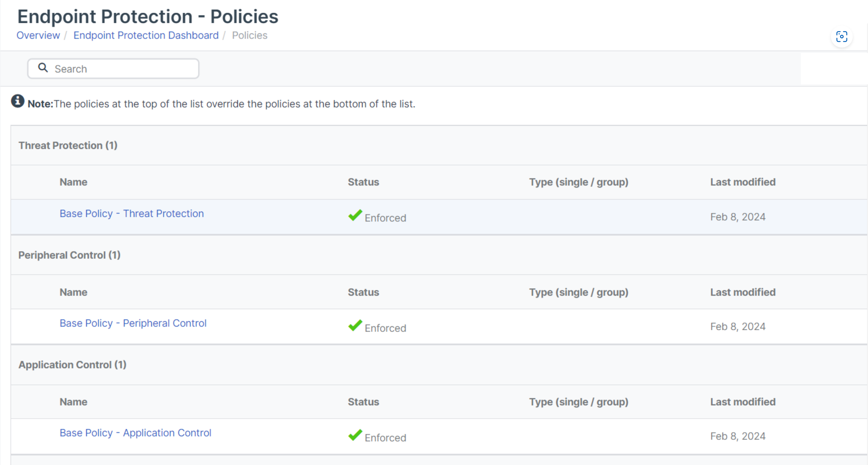The image size is (868, 465).
Task: Go to Overview breadcrumb link
Action: tap(38, 35)
